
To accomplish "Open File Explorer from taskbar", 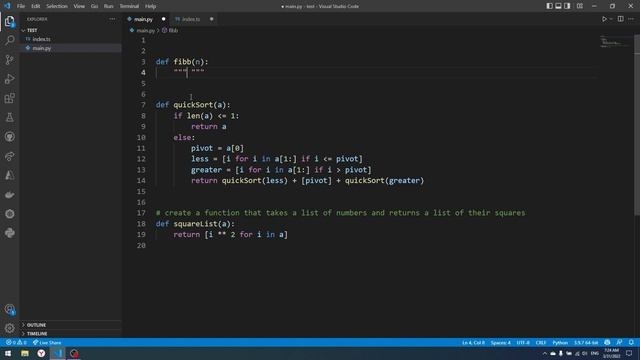I will click(25, 353).
